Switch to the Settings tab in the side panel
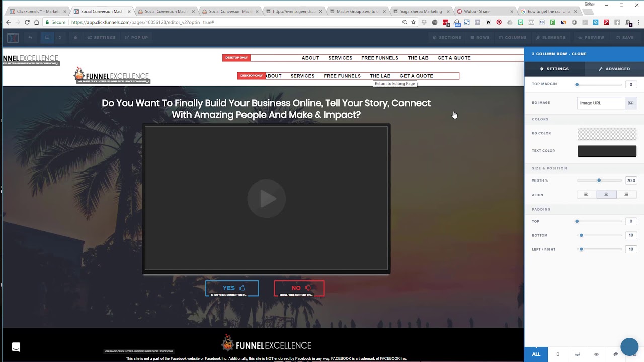 click(554, 69)
